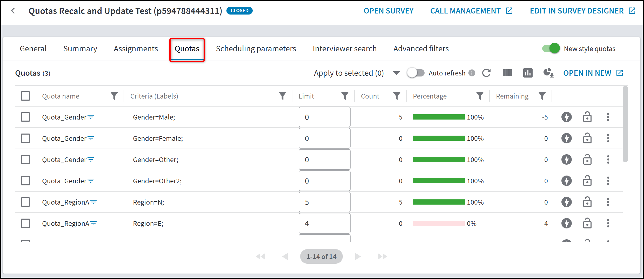Open the bar chart view icon

(x=528, y=73)
